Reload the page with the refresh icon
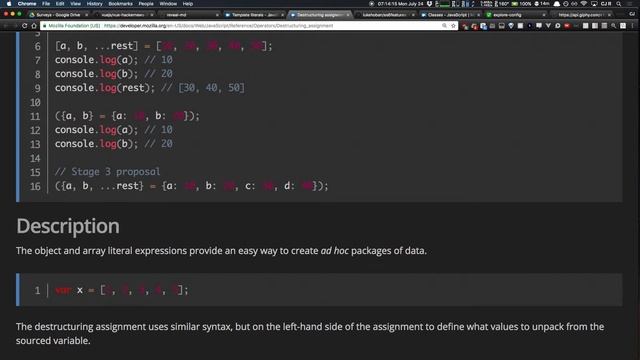Viewport: 640px width, 360px height. tap(24, 26)
